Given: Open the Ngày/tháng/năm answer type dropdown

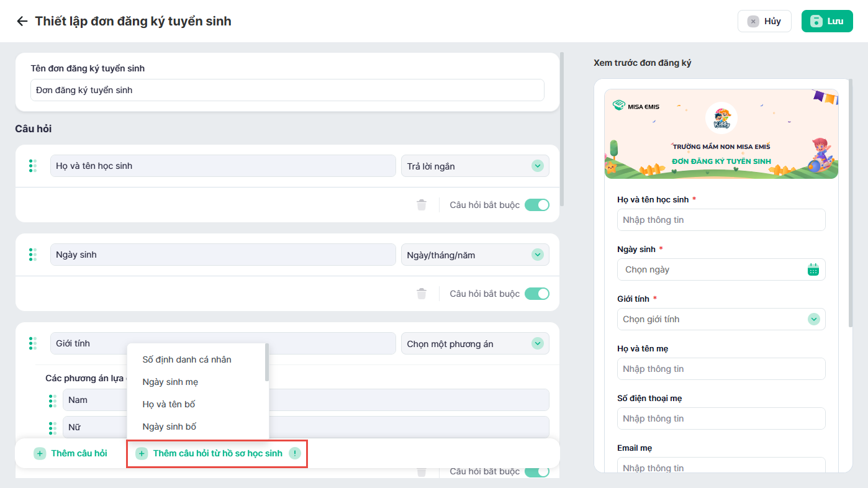Looking at the screenshot, I should tap(475, 255).
